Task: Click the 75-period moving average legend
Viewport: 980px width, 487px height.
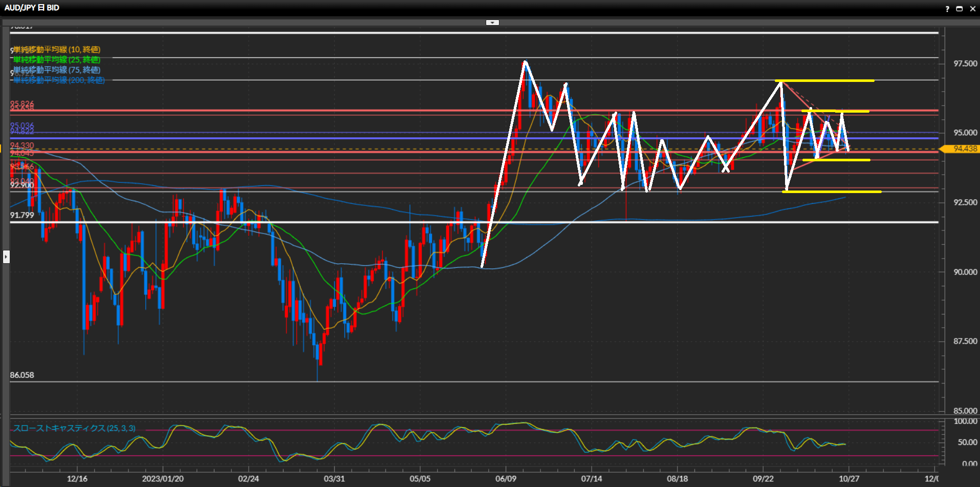Action: click(x=57, y=70)
